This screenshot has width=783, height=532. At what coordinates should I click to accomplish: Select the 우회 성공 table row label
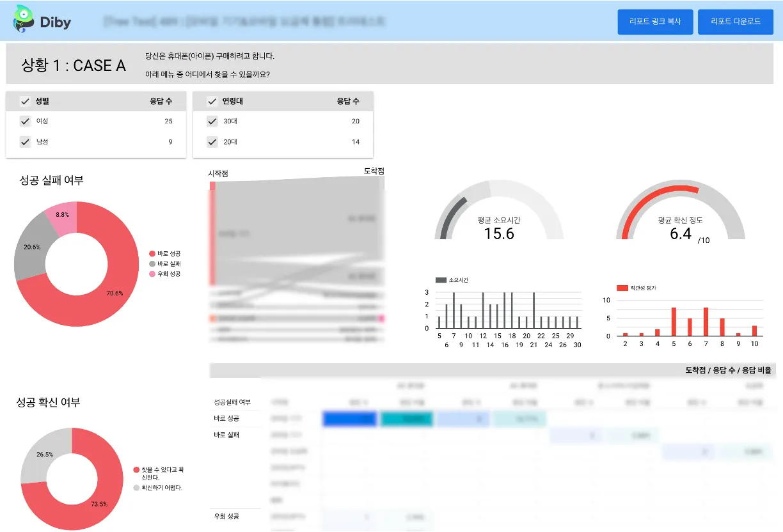coord(226,516)
